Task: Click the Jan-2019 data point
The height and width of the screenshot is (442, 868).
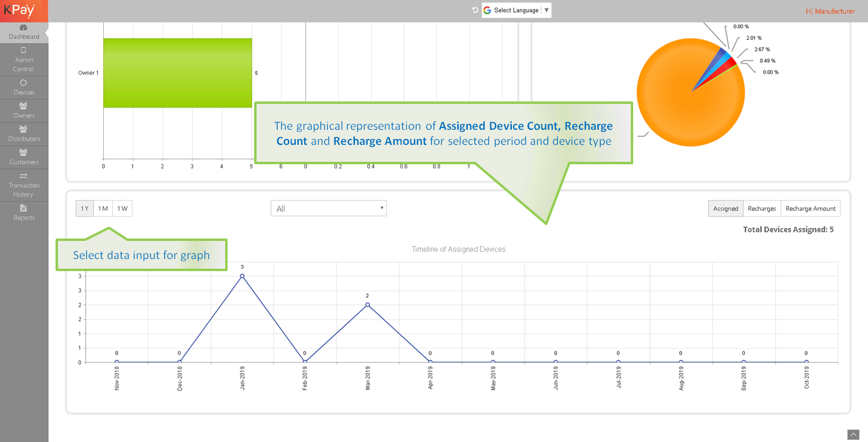Action: click(242, 276)
